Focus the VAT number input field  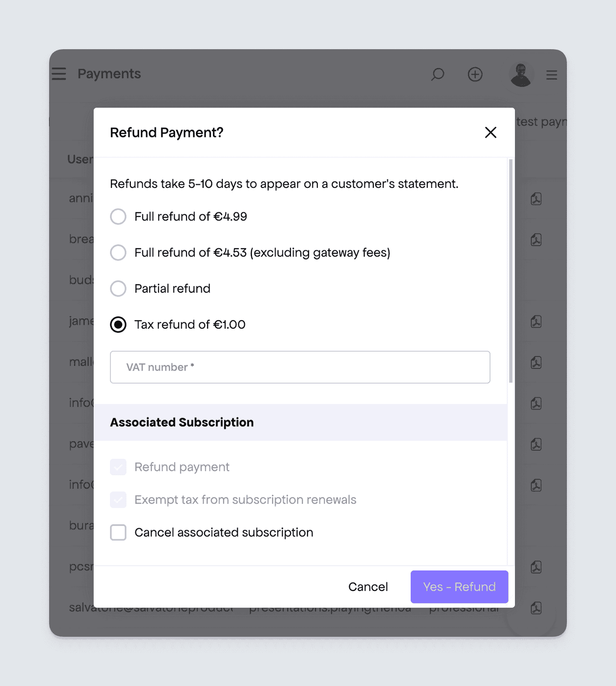pyautogui.click(x=300, y=367)
